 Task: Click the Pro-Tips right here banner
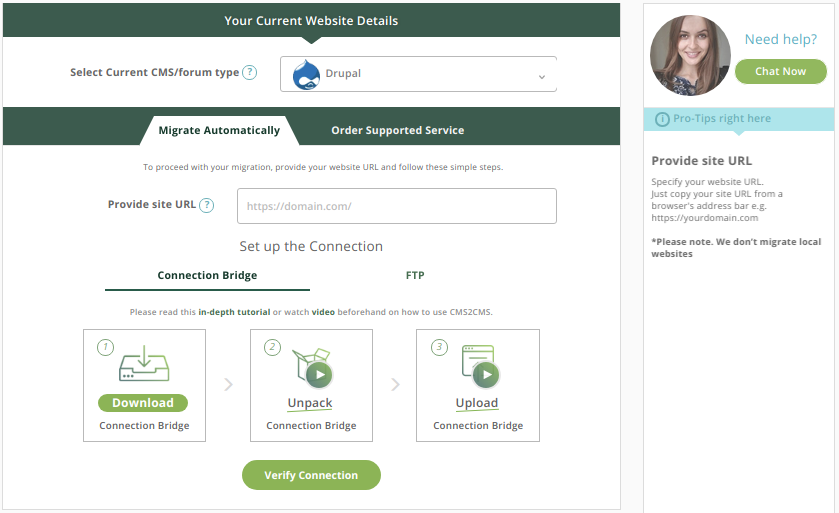point(739,119)
